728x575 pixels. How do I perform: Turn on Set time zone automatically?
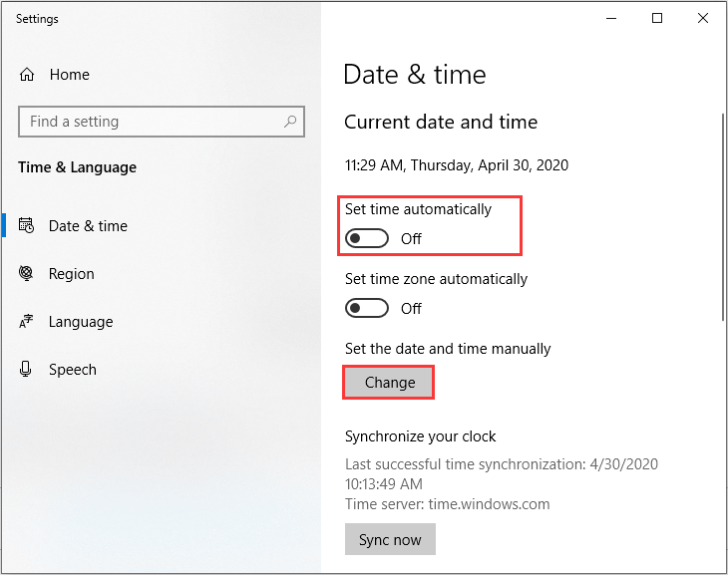click(x=366, y=309)
